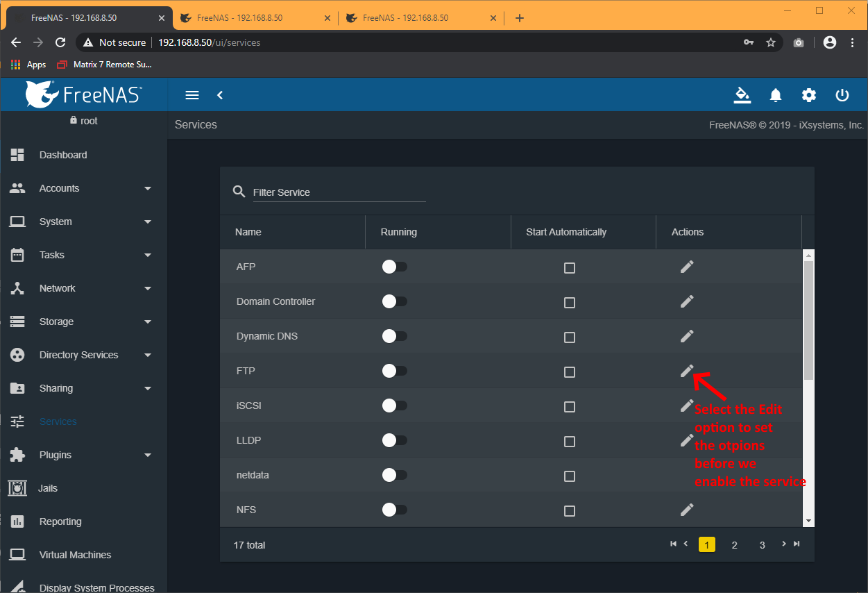Edit the Dynamic DNS service settings
Screen dimensions: 868x593
[x=687, y=336]
